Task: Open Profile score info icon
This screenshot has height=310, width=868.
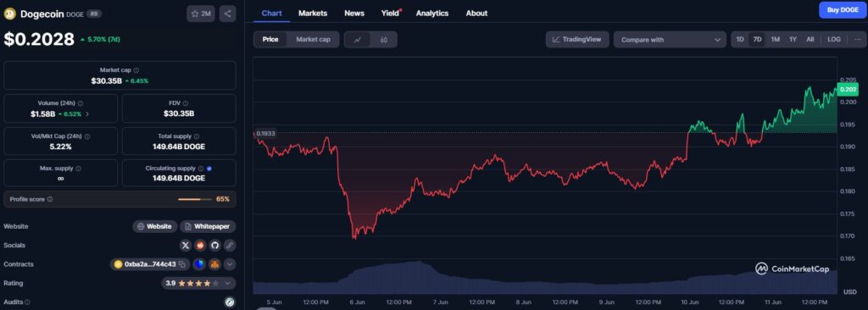Action: 50,199
